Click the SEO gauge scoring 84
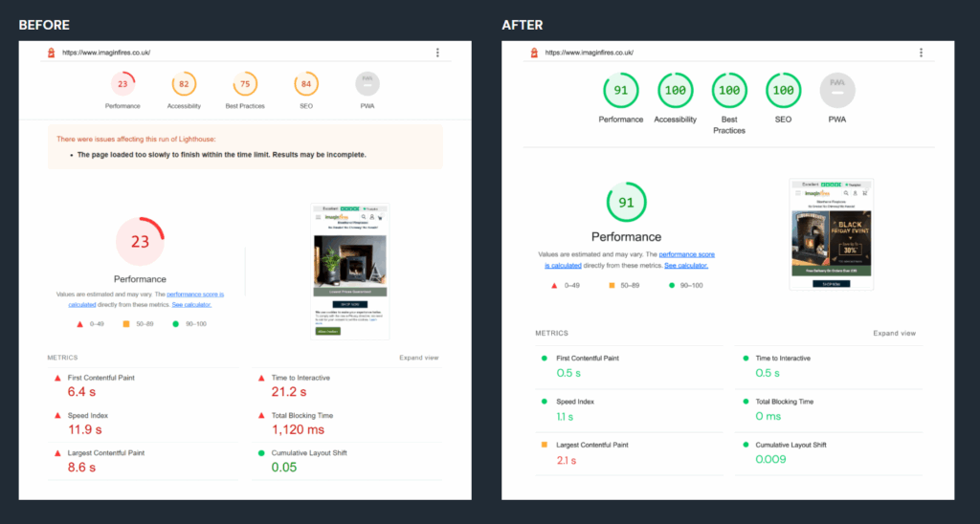The image size is (980, 524). click(x=306, y=85)
